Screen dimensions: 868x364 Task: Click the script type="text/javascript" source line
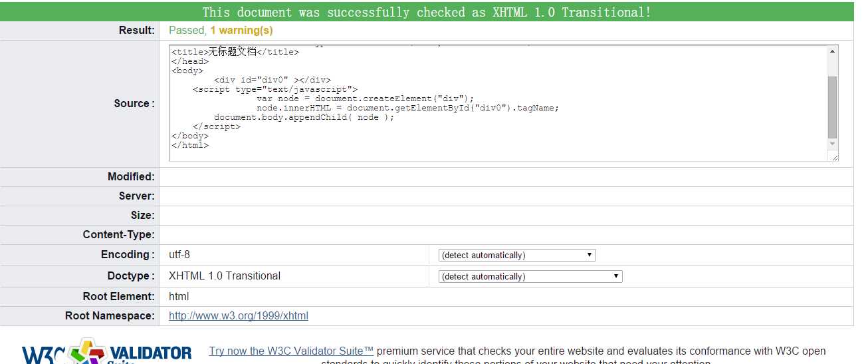coord(275,89)
